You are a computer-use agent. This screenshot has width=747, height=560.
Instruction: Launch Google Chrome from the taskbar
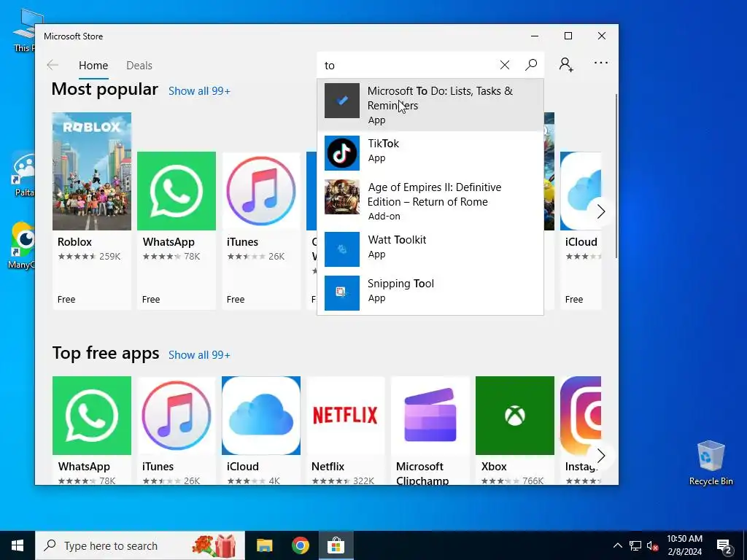[x=300, y=545]
